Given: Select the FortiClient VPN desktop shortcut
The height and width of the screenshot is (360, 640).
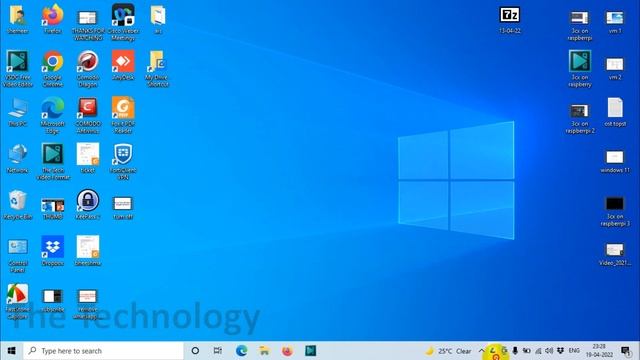Looking at the screenshot, I should pos(123,161).
